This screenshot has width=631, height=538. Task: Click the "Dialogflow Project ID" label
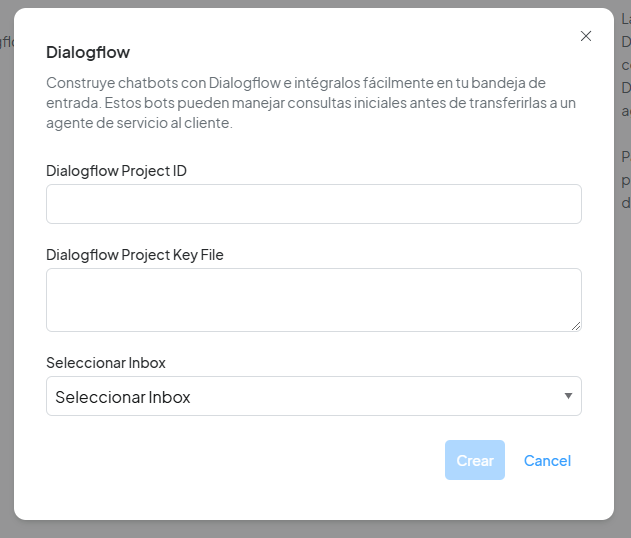pyautogui.click(x=116, y=170)
